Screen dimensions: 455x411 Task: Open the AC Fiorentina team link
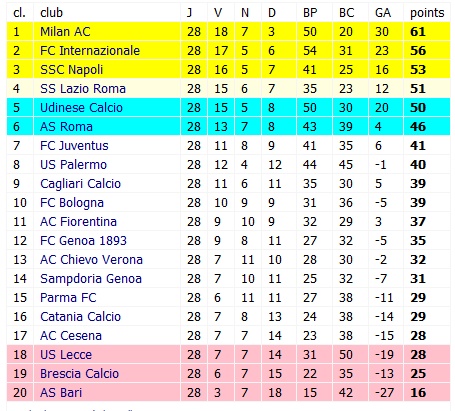point(78,222)
